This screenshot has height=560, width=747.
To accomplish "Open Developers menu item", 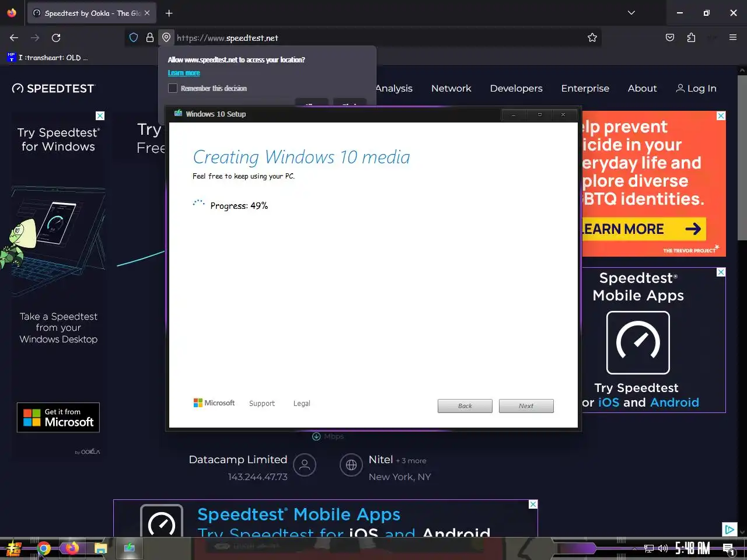I will 516,89.
